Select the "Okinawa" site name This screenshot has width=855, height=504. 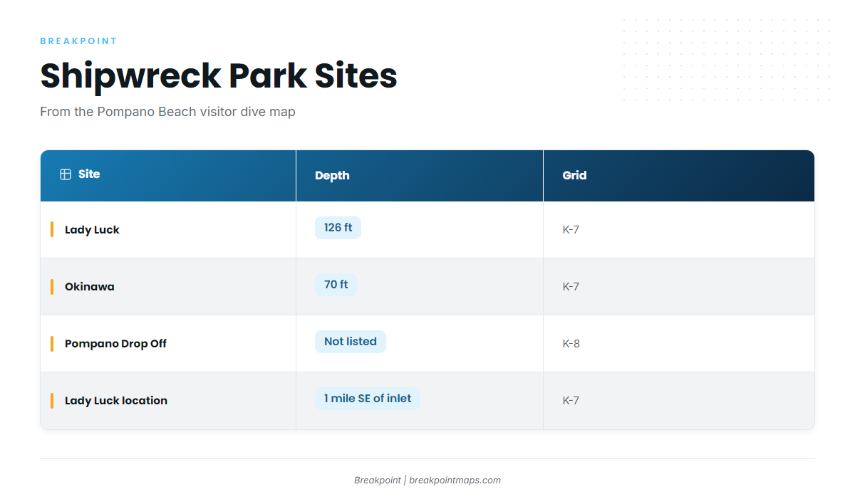pos(90,287)
